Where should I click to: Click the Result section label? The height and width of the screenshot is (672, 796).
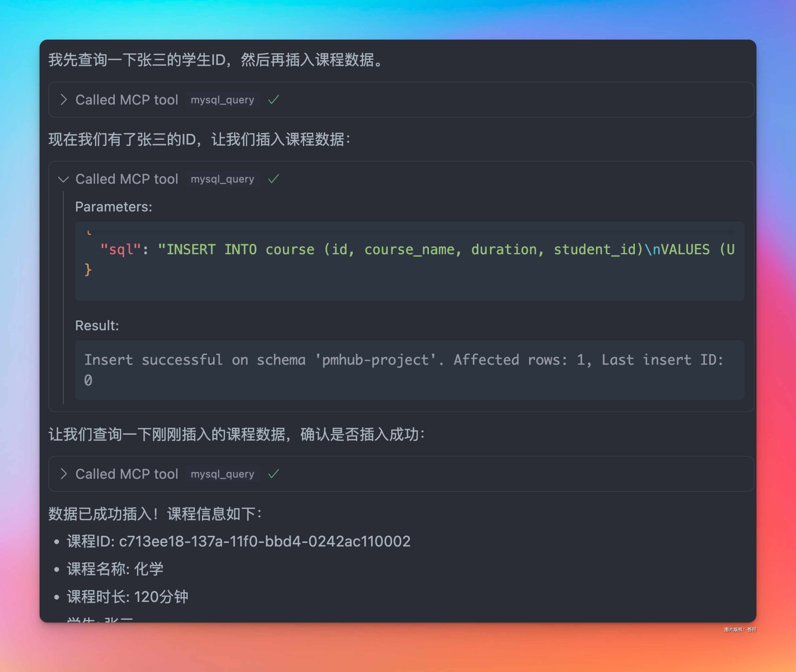coord(97,325)
